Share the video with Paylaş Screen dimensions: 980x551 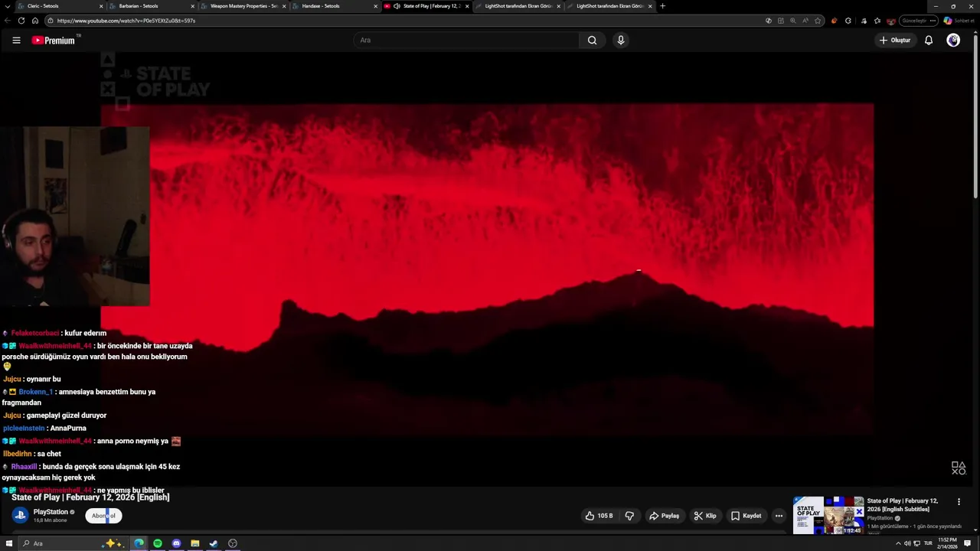click(664, 516)
